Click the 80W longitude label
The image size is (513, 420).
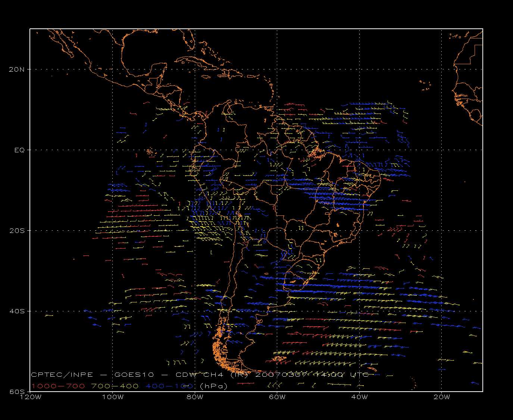coord(195,397)
